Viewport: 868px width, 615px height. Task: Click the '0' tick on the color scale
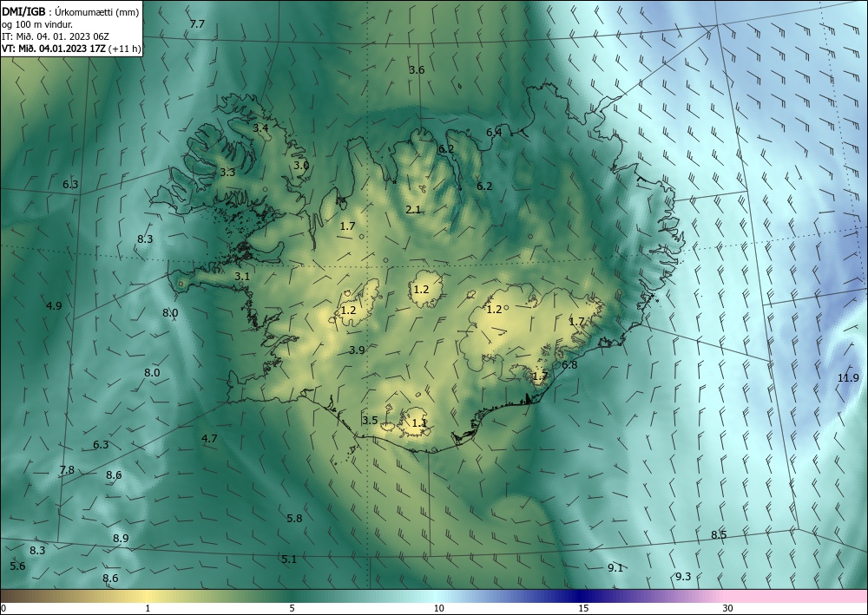(3, 608)
